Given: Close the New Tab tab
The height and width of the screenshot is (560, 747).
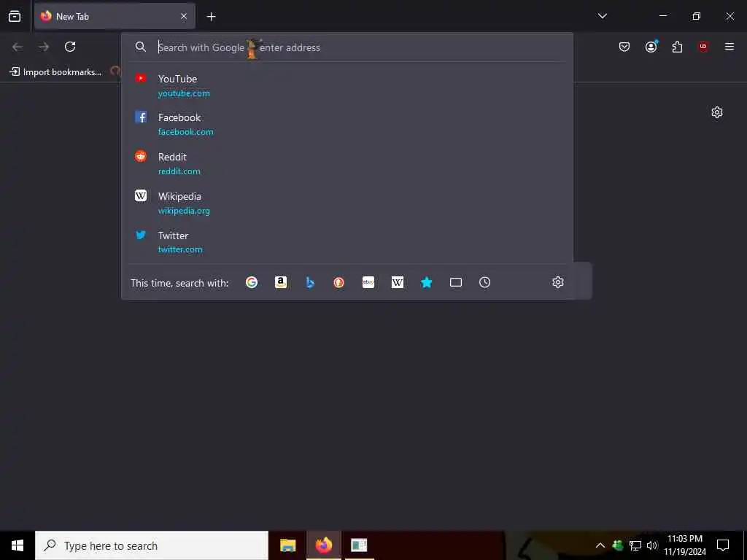Looking at the screenshot, I should (184, 16).
